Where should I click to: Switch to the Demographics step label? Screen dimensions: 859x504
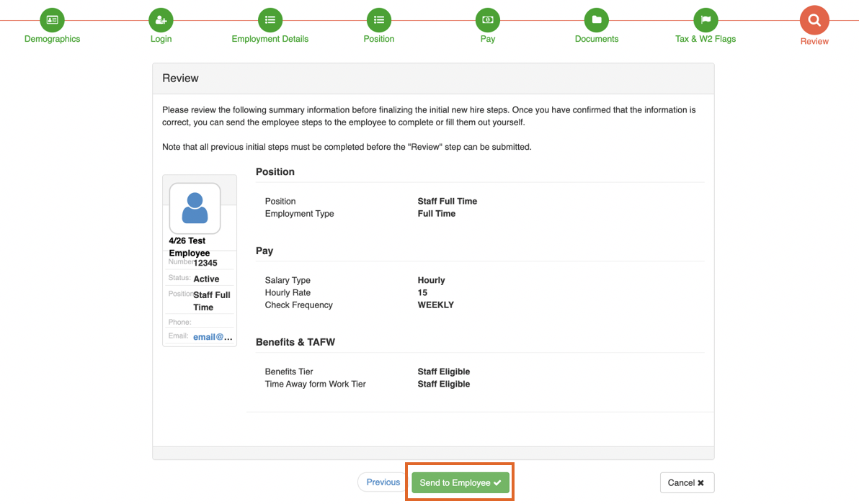click(51, 39)
